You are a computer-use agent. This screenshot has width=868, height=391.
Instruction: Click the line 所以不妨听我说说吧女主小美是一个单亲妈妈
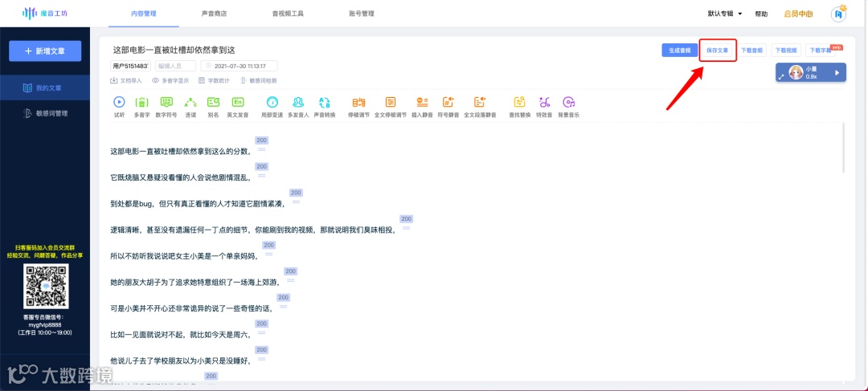point(184,256)
